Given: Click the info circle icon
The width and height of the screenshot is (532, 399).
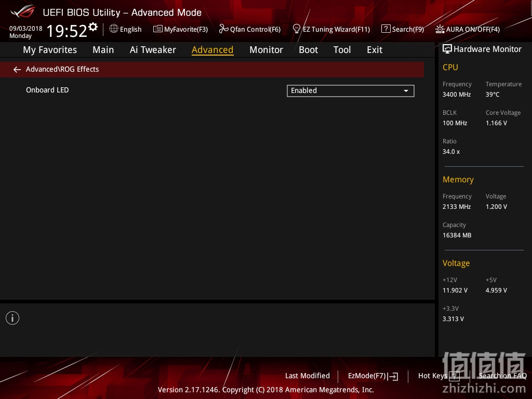Looking at the screenshot, I should click(x=12, y=318).
